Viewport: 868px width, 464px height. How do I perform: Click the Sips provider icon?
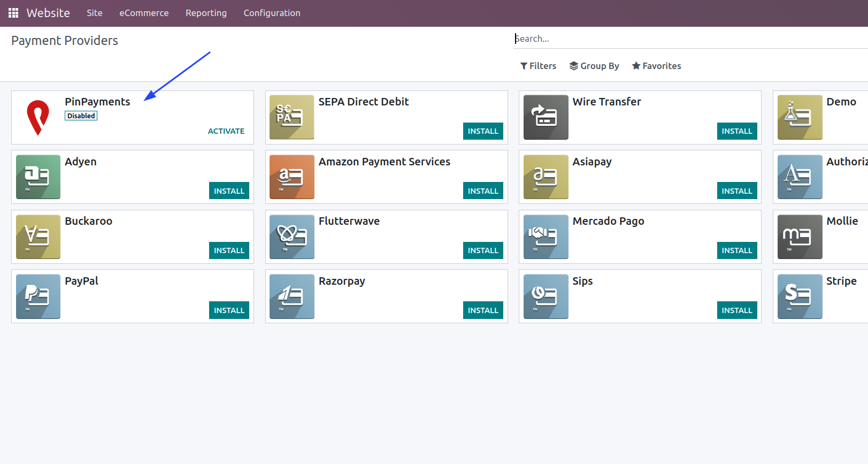pyautogui.click(x=546, y=296)
